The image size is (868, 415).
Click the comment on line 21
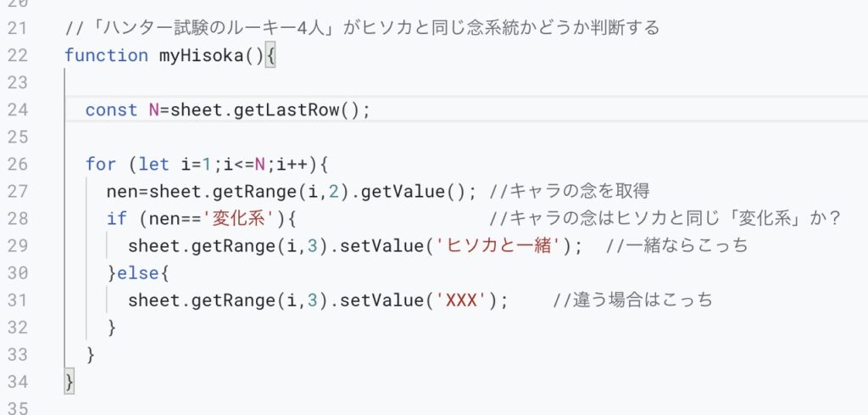point(362,27)
